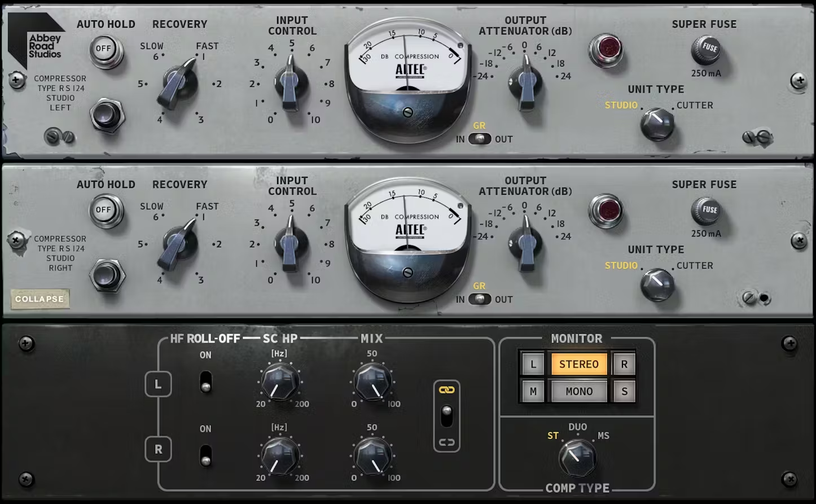Select MONO monitor mode
Viewport: 816px width, 504px height.
(x=578, y=392)
